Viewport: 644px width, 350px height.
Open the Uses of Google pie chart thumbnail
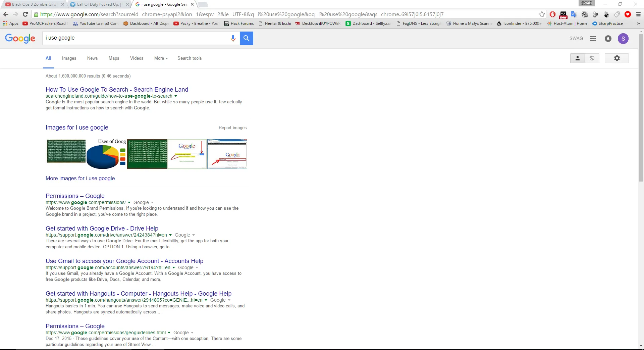tap(106, 154)
